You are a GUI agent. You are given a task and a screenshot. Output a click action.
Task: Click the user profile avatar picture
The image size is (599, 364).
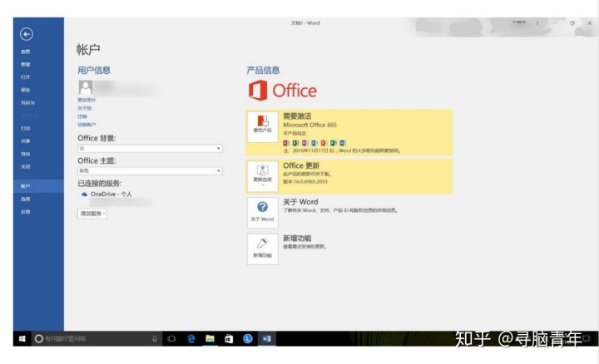(x=86, y=87)
